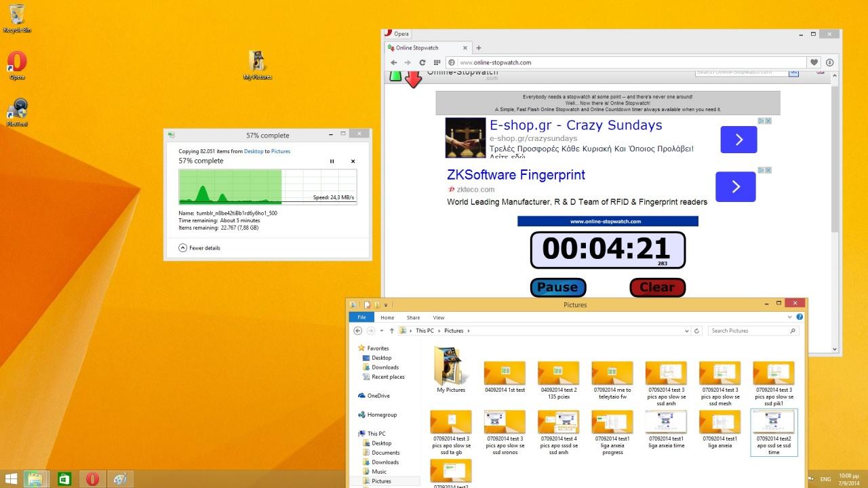
Task: Launch Opera from the desktop shortcut
Action: click(x=17, y=65)
